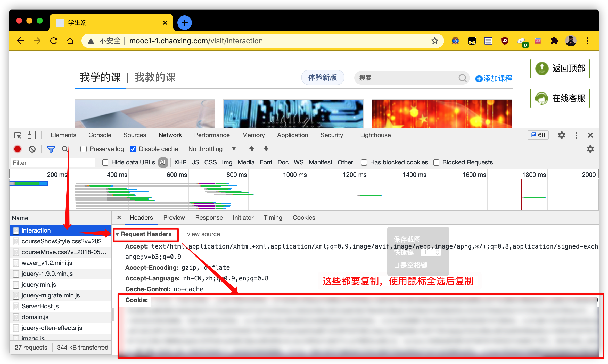Enable the Preserve log checkbox
608x364 pixels.
pos(84,149)
